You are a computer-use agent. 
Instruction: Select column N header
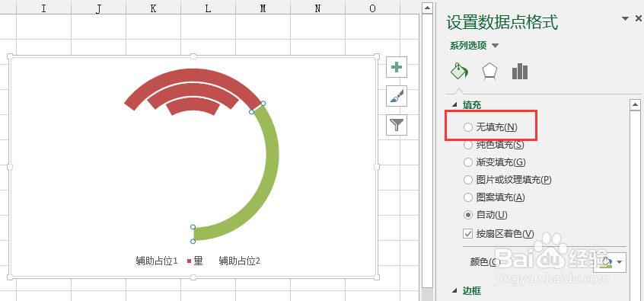click(317, 8)
